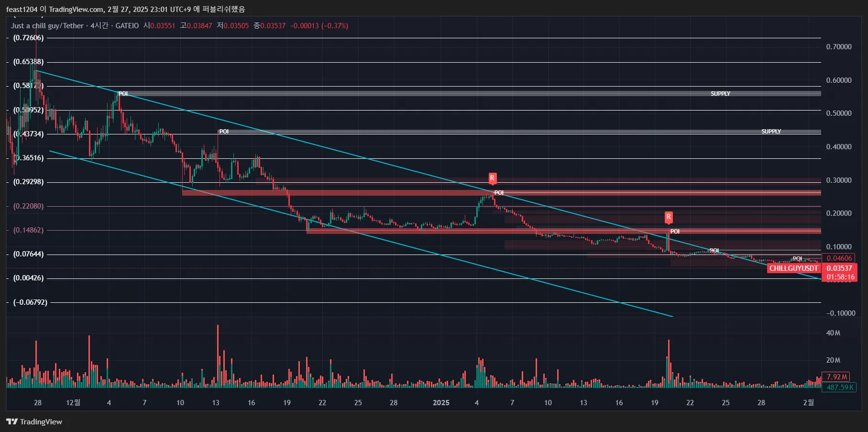Select the R marker above the January 20 spike
Image resolution: width=868 pixels, height=432 pixels.
tap(669, 218)
